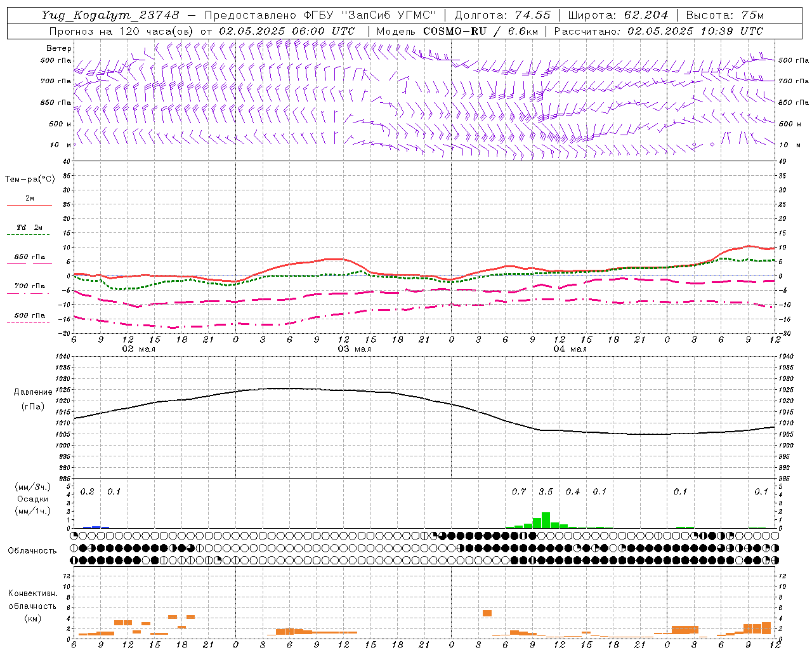Click the 02 мая date label
Viewport: 812px width, 650px height.
[x=138, y=349]
